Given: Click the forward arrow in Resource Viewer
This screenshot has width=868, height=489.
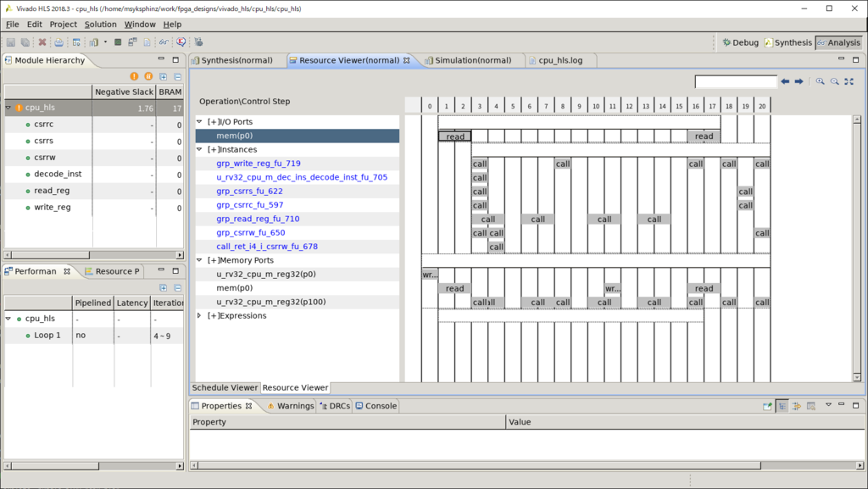Looking at the screenshot, I should [x=798, y=81].
